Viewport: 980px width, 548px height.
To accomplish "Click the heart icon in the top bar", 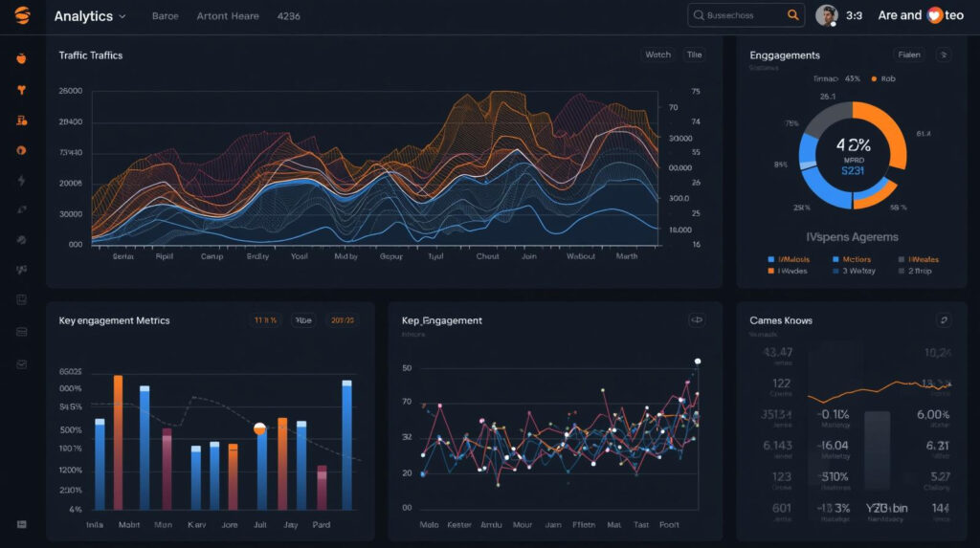I will tap(934, 15).
